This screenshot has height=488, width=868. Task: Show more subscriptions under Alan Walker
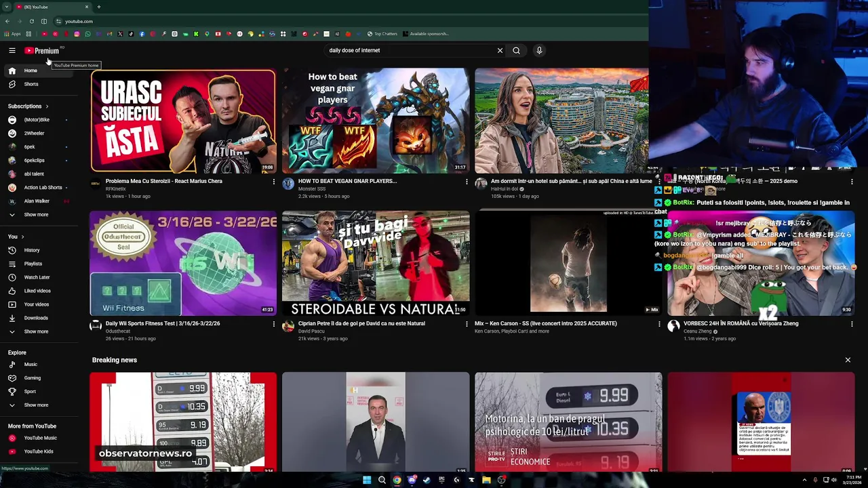click(40, 215)
